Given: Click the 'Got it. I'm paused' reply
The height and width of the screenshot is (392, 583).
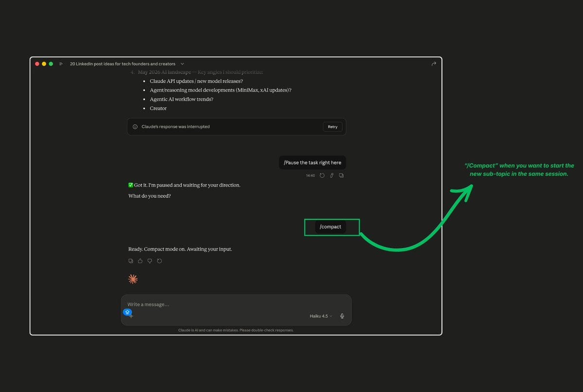Looking at the screenshot, I should pos(184,185).
